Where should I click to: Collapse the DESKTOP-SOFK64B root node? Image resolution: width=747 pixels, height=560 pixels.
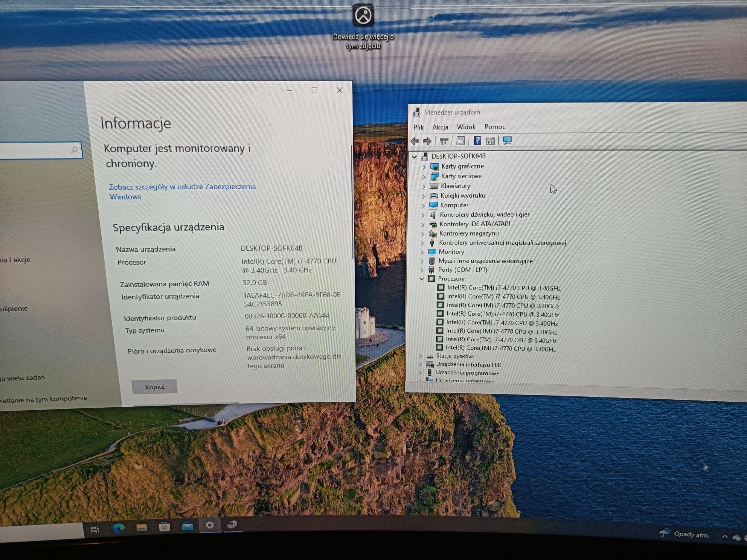coord(414,157)
